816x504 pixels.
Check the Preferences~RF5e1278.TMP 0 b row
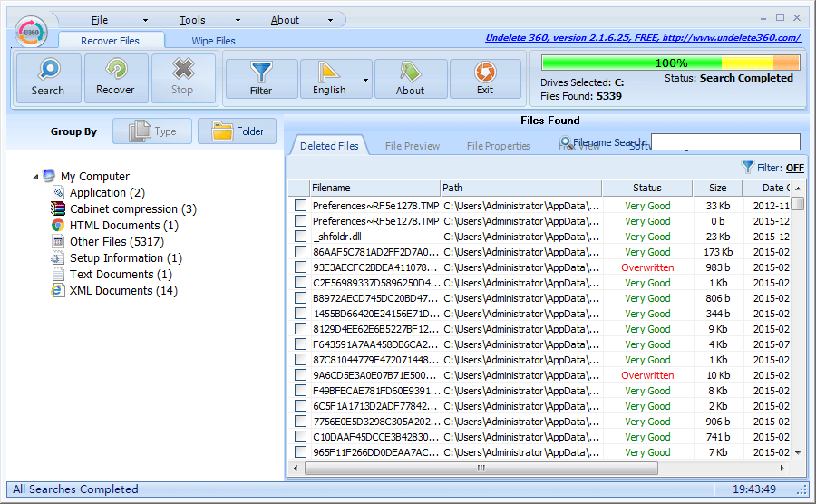(x=300, y=221)
